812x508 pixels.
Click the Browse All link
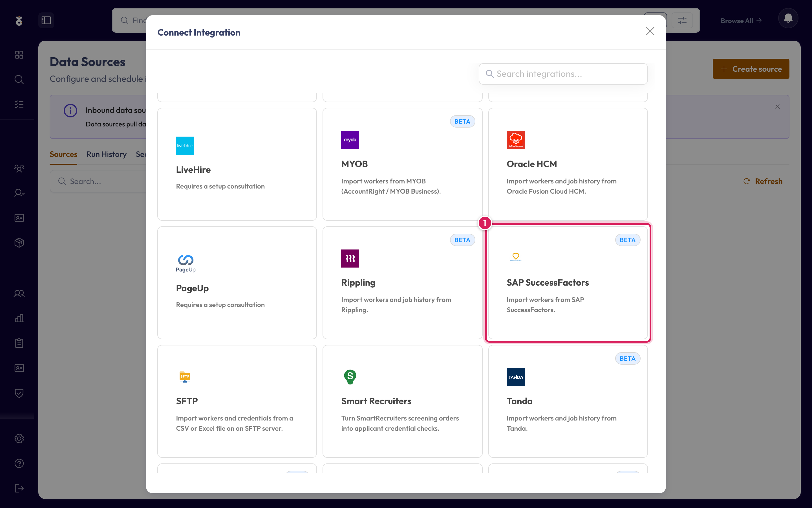(741, 21)
